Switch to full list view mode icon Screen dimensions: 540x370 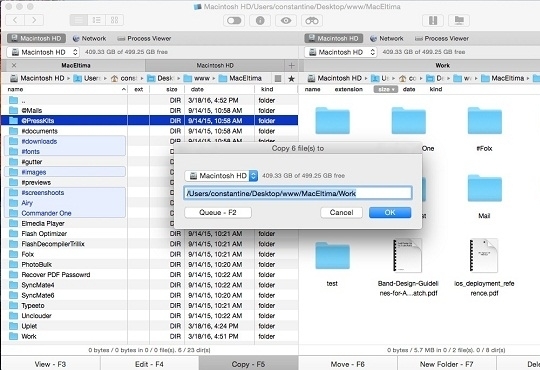pyautogui.click(x=79, y=20)
